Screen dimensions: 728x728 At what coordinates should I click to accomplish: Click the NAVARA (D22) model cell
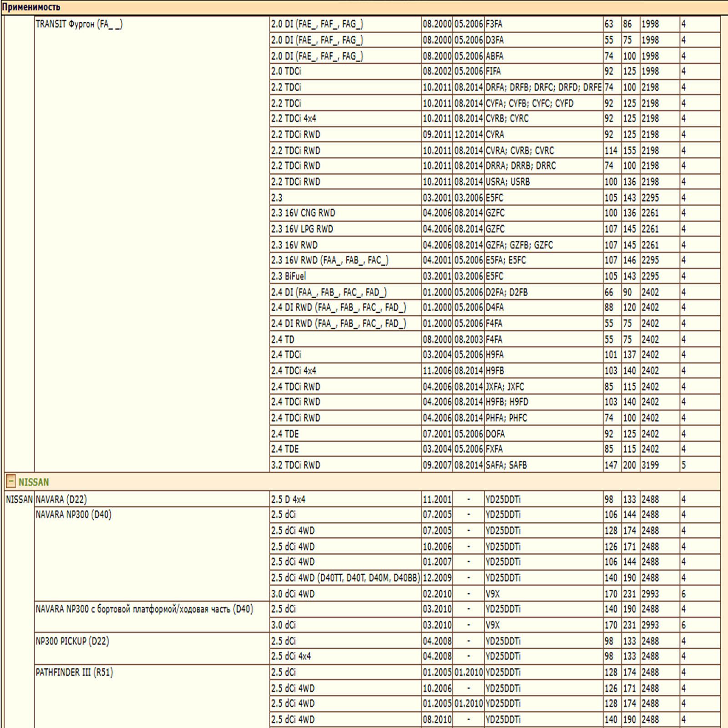pyautogui.click(x=61, y=499)
